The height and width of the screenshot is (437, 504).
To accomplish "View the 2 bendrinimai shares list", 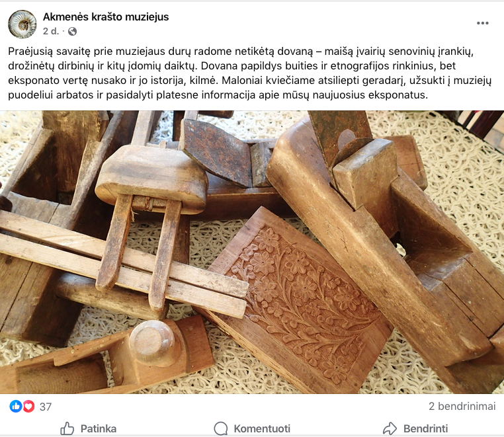I will (x=462, y=406).
